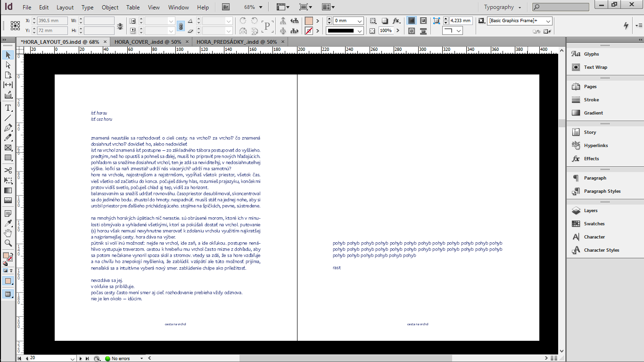Open the File menu
Screen dimensions: 644x362
(27, 8)
